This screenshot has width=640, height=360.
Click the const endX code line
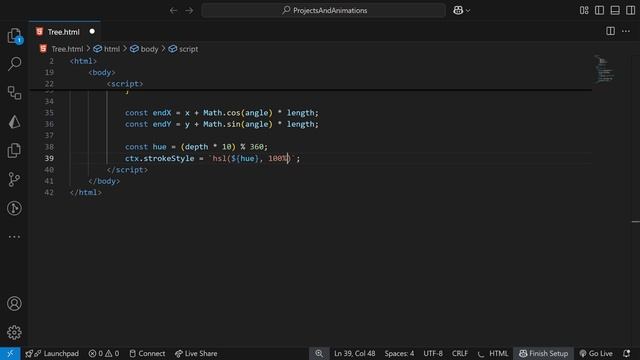click(x=222, y=113)
